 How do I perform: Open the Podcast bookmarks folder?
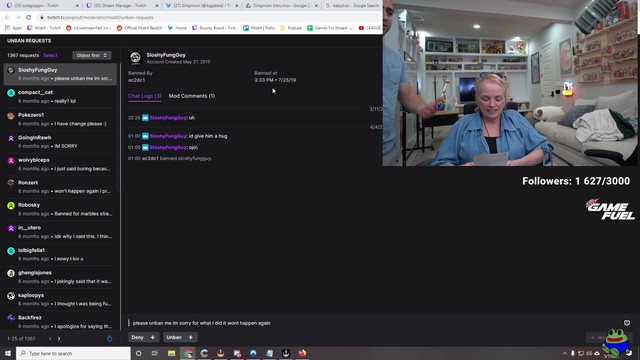(291, 28)
